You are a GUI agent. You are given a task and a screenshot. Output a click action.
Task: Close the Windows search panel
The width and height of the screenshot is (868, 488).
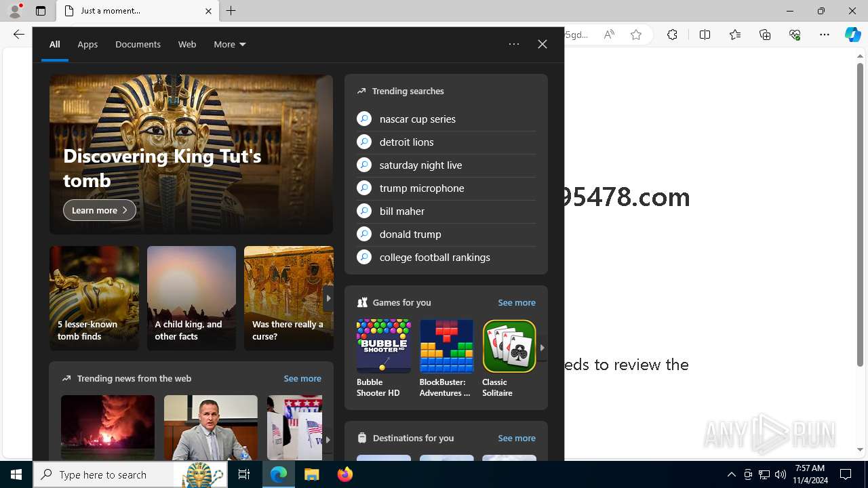(542, 44)
